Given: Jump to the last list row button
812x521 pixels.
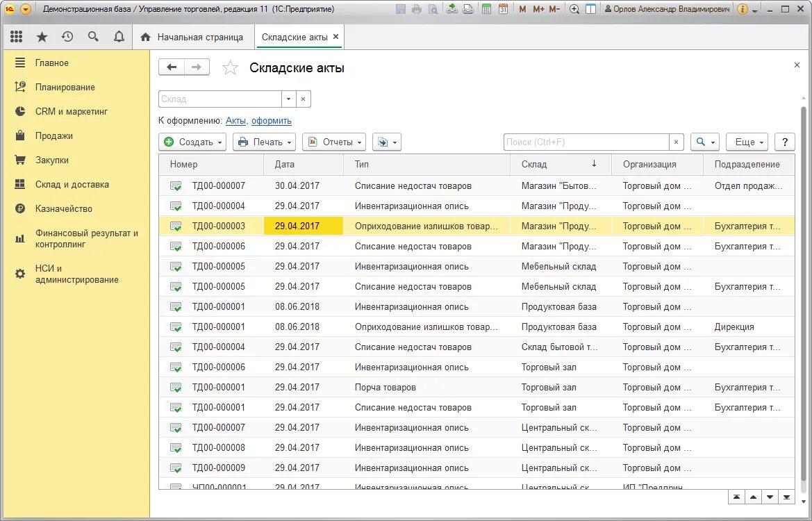Looking at the screenshot, I should (x=786, y=497).
